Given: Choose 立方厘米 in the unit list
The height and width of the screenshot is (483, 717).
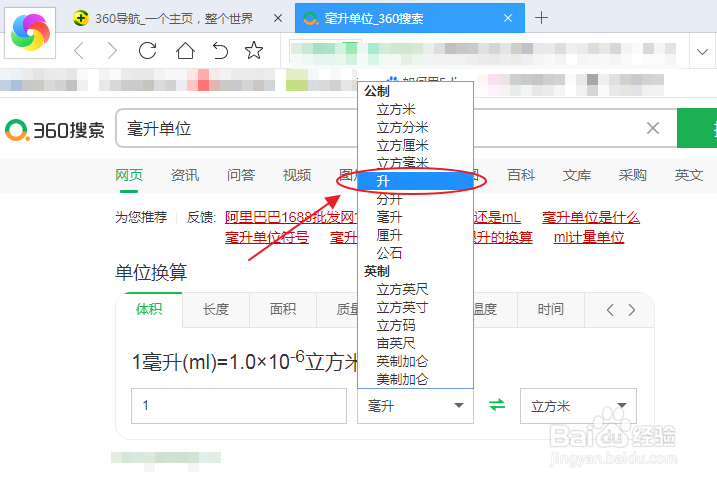Looking at the screenshot, I should (415, 145).
